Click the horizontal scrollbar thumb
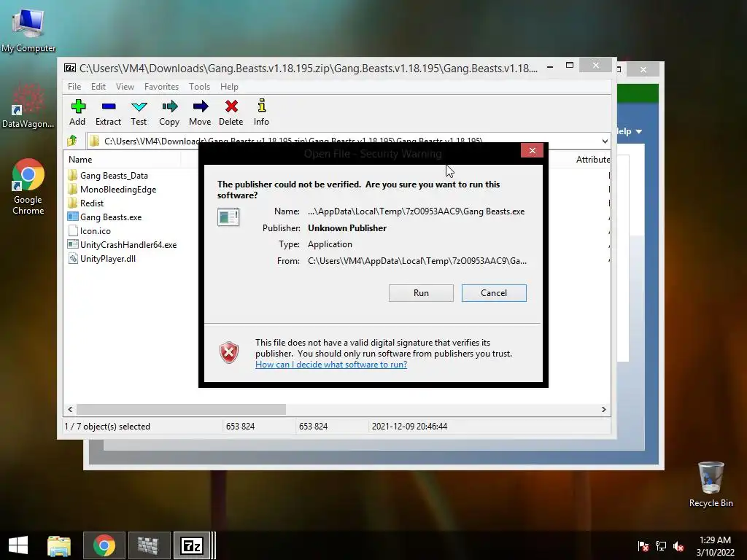 click(x=181, y=410)
